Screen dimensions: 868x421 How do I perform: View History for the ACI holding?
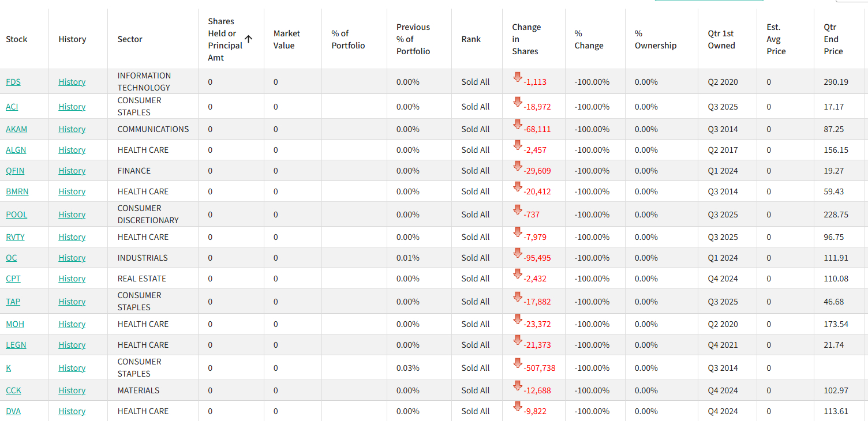point(72,107)
